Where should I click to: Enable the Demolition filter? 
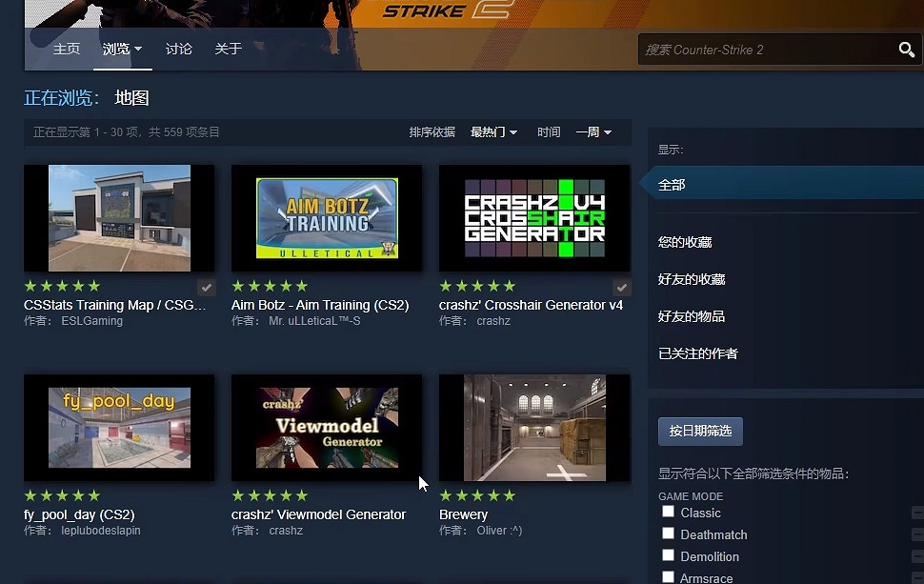pyautogui.click(x=670, y=556)
